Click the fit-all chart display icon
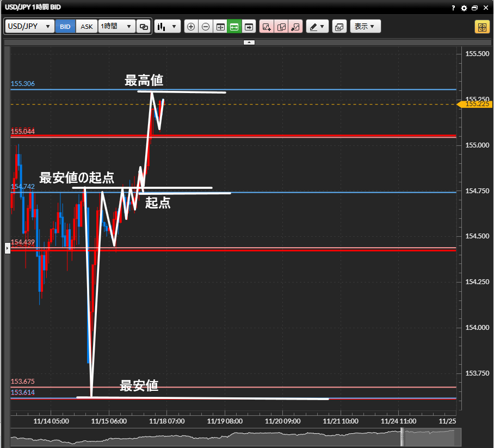This screenshot has width=494, height=448. pos(220,26)
